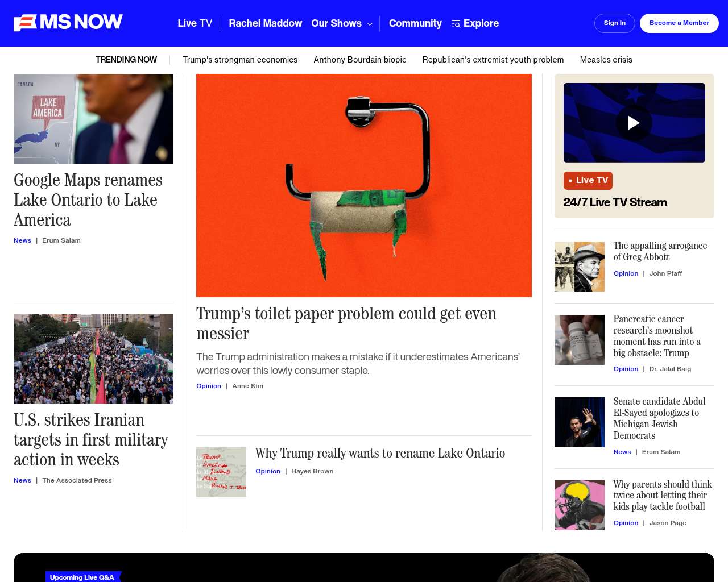Expand the Our Shows dropdown chevron
Image resolution: width=728 pixels, height=582 pixels.
coord(370,24)
